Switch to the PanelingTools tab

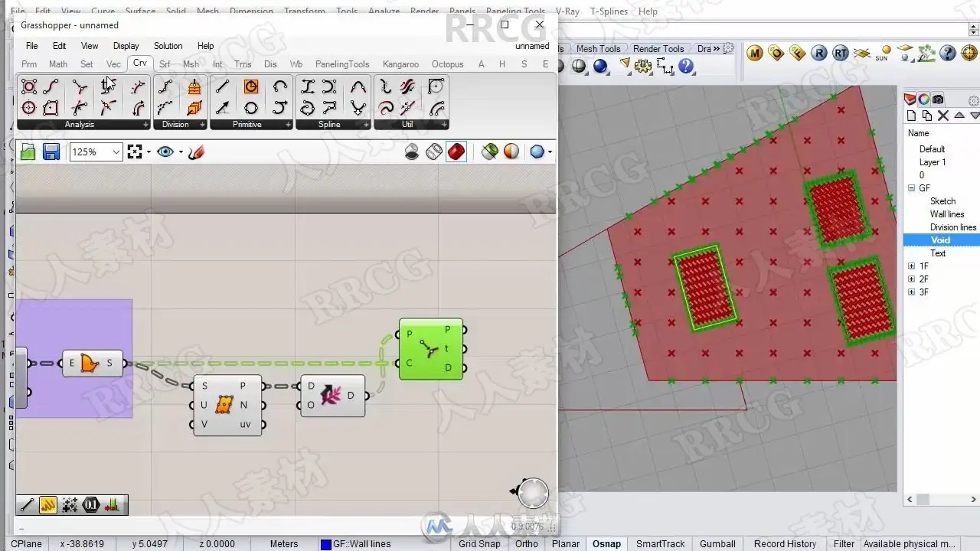[342, 64]
